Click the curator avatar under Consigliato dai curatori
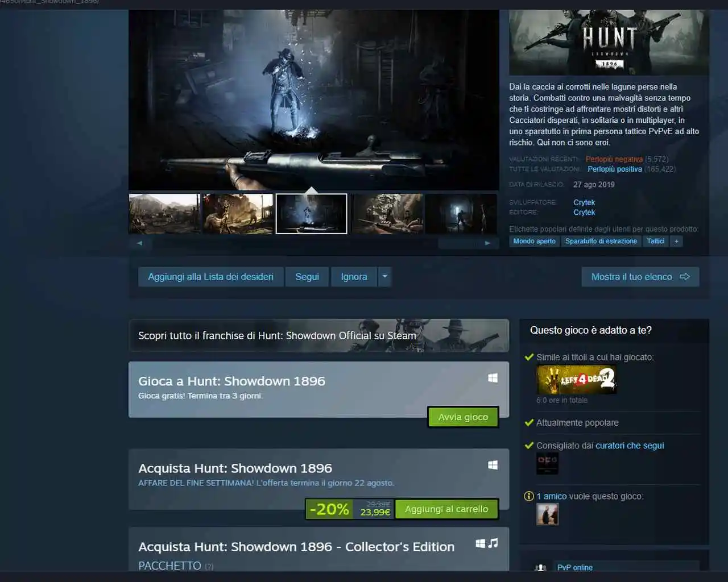The height and width of the screenshot is (582, 728). tap(547, 463)
